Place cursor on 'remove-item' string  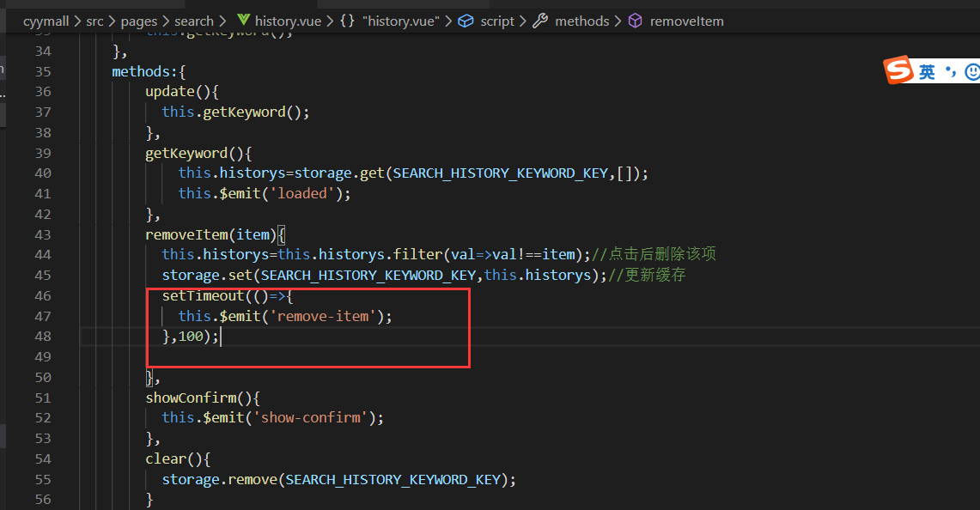point(322,316)
